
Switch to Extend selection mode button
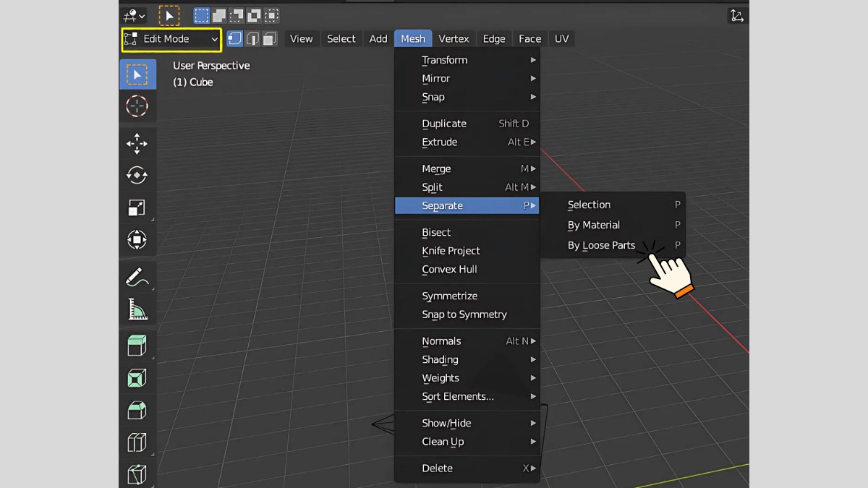[x=219, y=15]
